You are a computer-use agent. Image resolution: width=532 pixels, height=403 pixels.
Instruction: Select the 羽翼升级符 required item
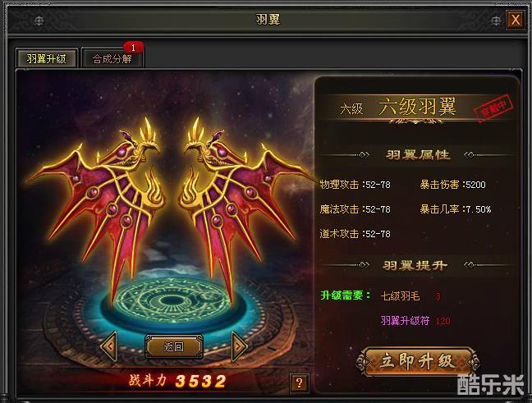click(x=405, y=321)
